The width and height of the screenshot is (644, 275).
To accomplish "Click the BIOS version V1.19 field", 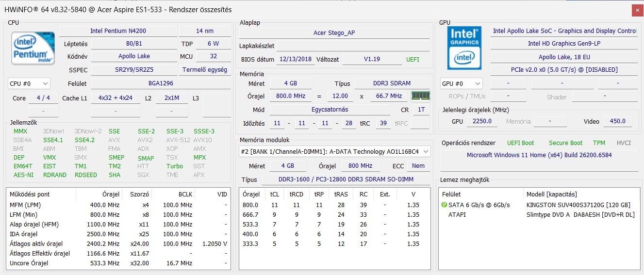I will 372,59.
